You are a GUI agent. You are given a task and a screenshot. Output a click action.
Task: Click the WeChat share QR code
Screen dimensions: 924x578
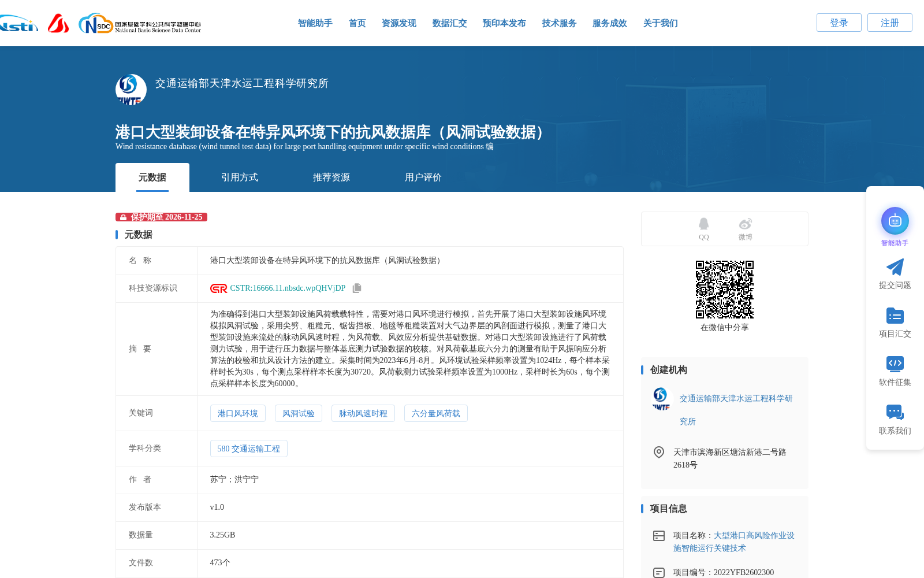point(725,290)
